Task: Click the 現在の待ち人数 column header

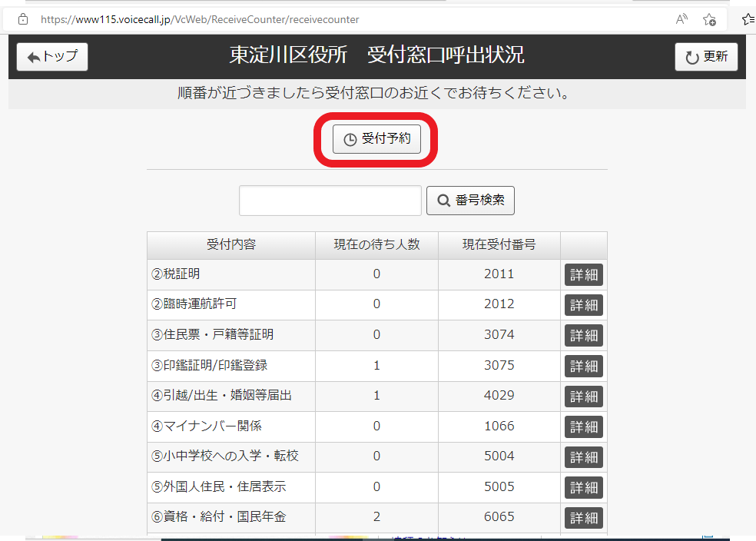Action: [x=376, y=245]
